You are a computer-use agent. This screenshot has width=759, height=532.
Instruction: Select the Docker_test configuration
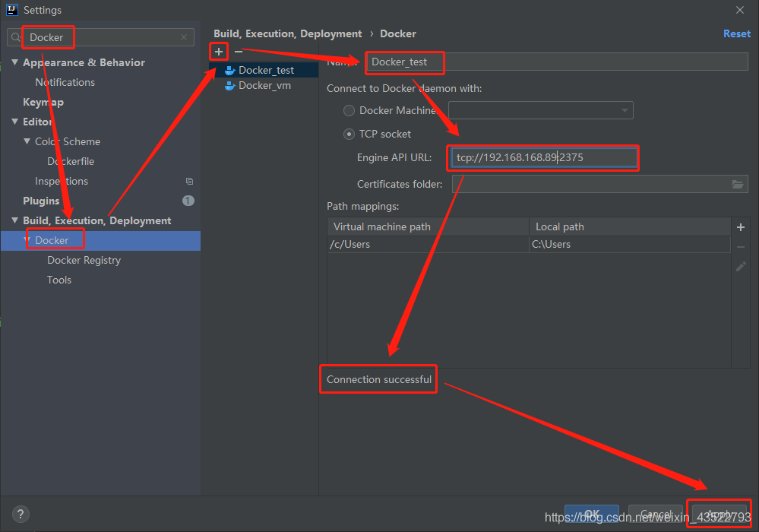(x=264, y=70)
